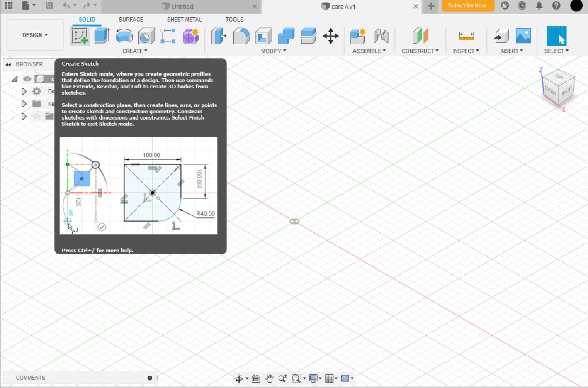Open the Display Settings menu
Viewport: 588px width, 388px height.
coord(315,378)
